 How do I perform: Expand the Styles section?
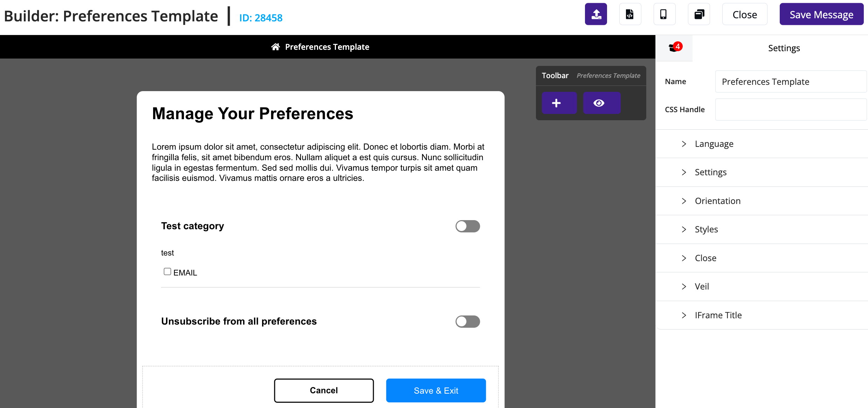pos(706,229)
